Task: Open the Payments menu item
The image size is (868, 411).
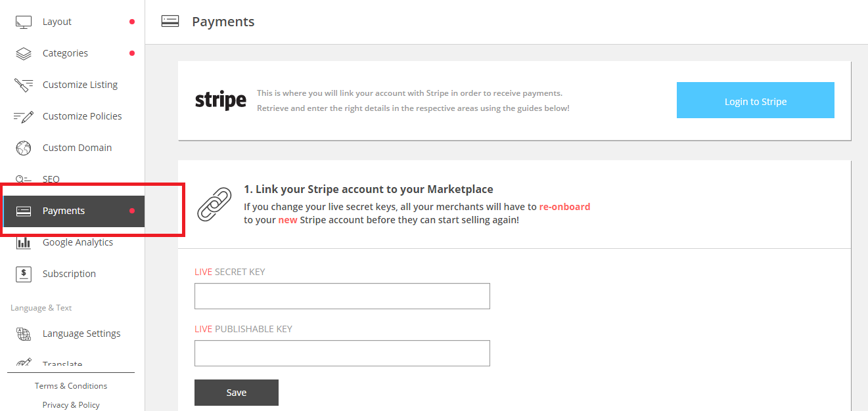Action: tap(64, 211)
